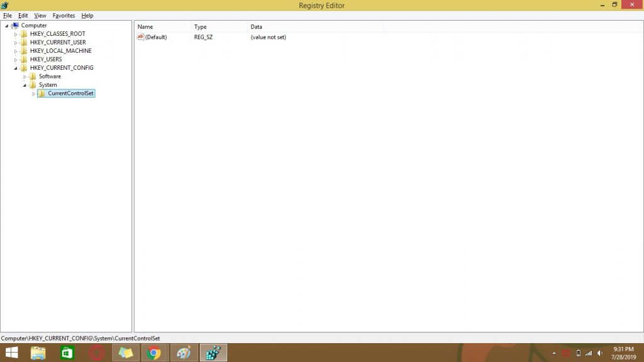Switch to Paint in the taskbar
Screen dimensions: 644x362
(184, 353)
